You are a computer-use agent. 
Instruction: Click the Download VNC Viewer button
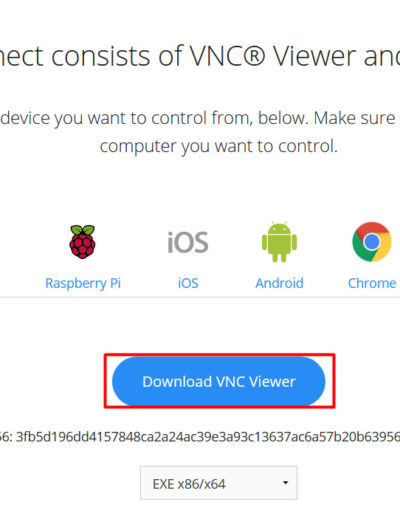point(219,381)
